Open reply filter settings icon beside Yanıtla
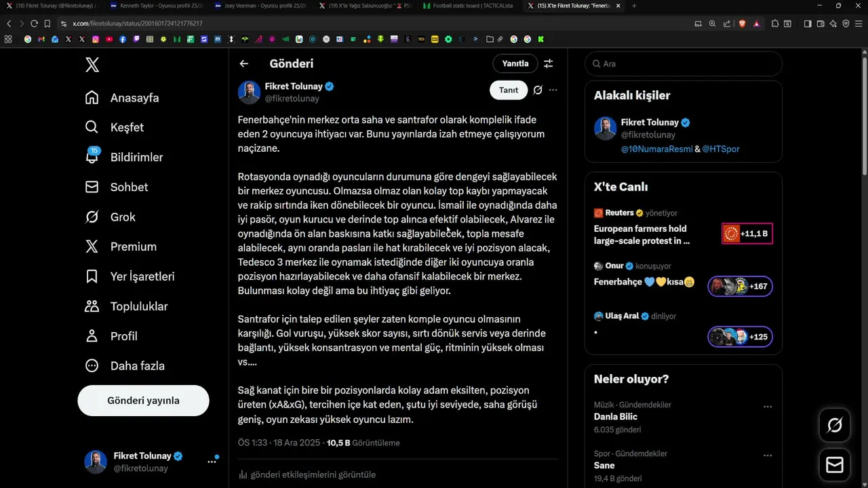The height and width of the screenshot is (488, 868). 548,64
